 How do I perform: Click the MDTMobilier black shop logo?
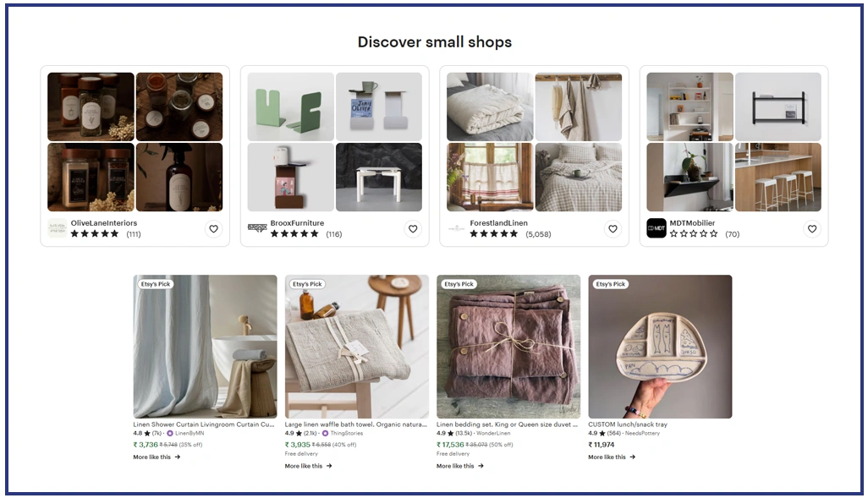tap(656, 228)
